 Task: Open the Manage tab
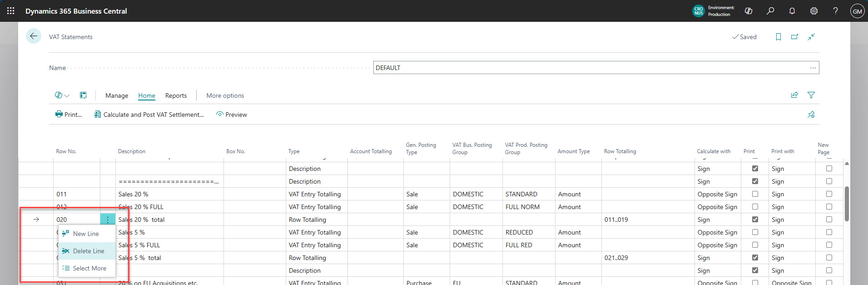point(117,95)
